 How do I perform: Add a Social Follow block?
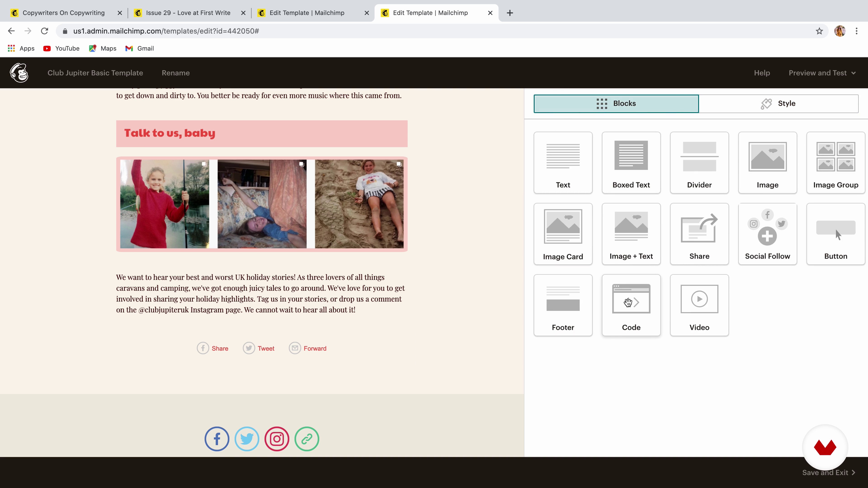pos(767,234)
